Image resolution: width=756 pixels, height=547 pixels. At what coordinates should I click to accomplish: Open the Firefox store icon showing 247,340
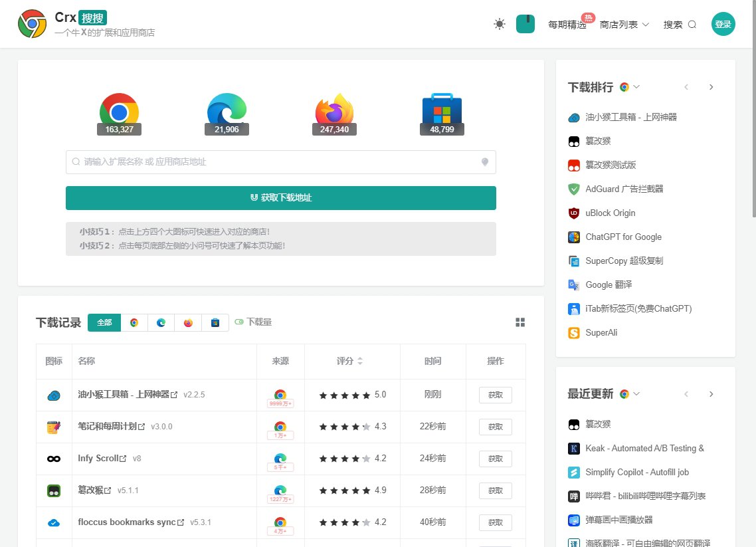click(334, 114)
